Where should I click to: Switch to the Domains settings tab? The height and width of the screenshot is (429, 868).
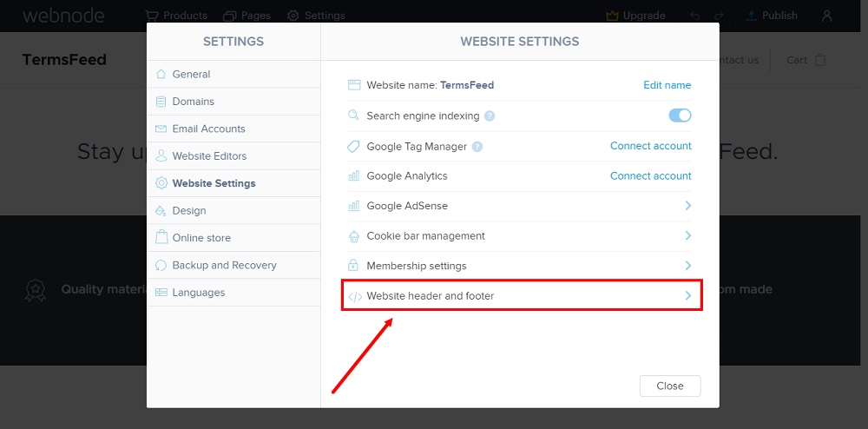pyautogui.click(x=233, y=102)
